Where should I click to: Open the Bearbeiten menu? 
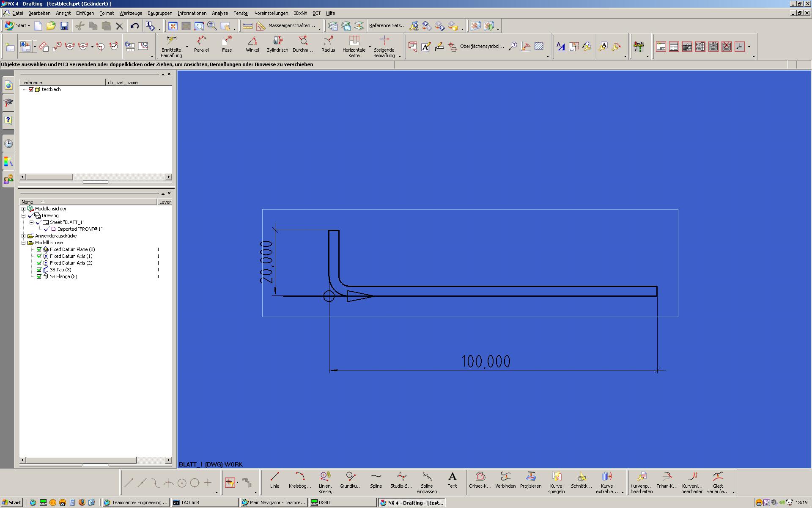(x=39, y=13)
